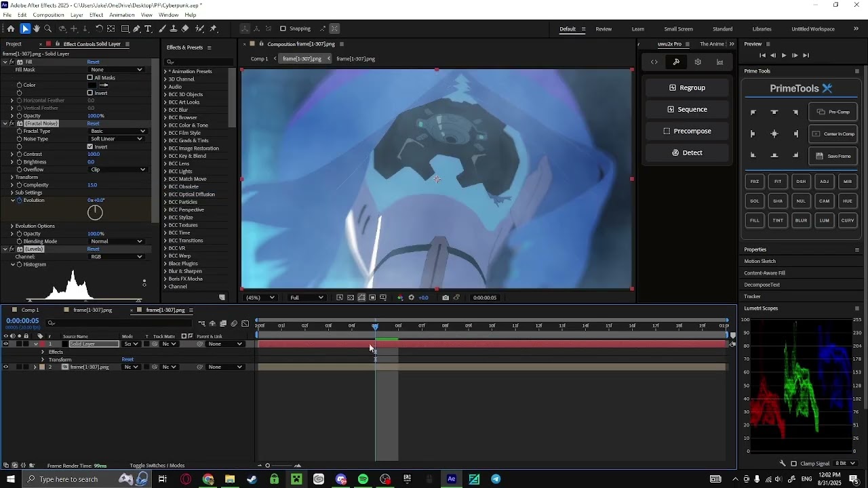868x488 pixels.
Task: Enable motion blur switch in timeline header
Action: coord(234,324)
